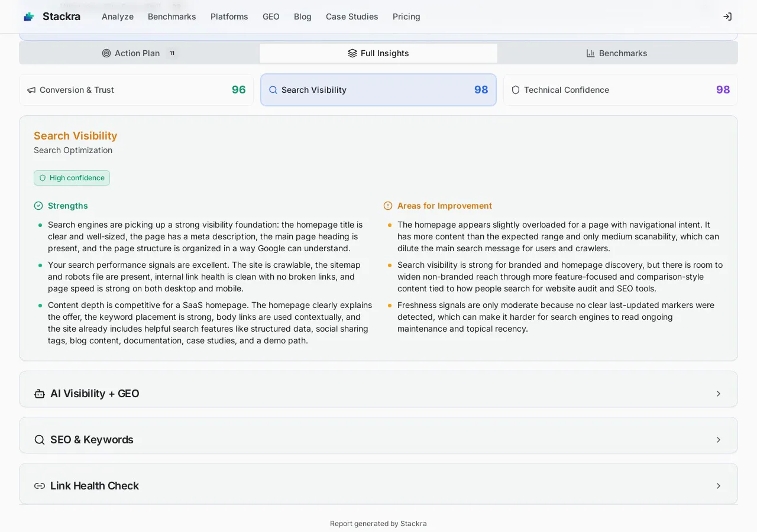The width and height of the screenshot is (757, 532).
Task: Click the 'homepage appears slightly overloaded' bullet
Action: 558,236
